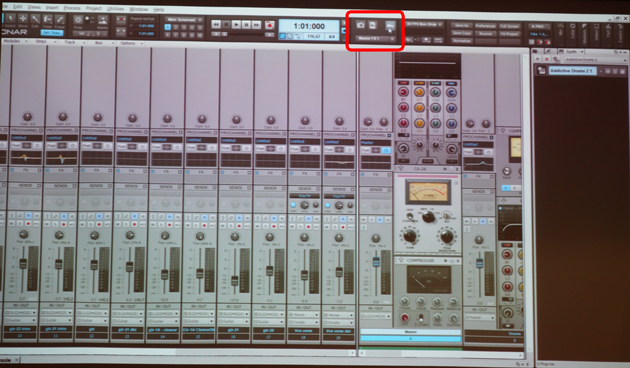Arm record on track 18 Vox verse
The width and height of the screenshot is (630, 368).
(310, 227)
